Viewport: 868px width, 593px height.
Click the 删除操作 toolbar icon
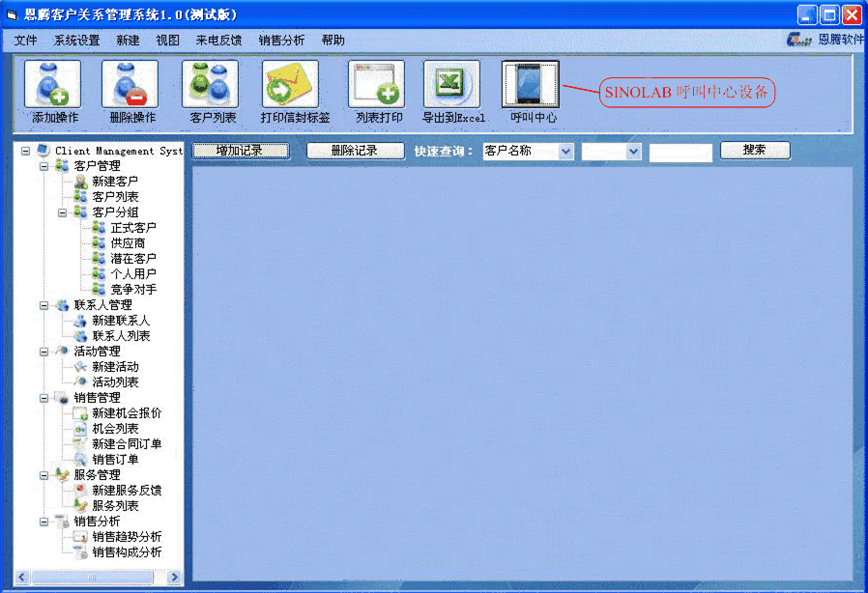point(130,84)
